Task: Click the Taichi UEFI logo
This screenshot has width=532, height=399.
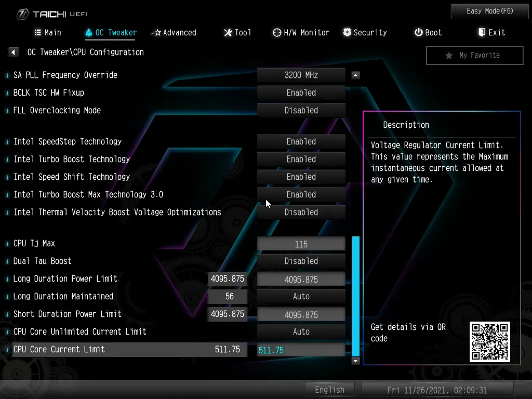Action: pyautogui.click(x=52, y=14)
